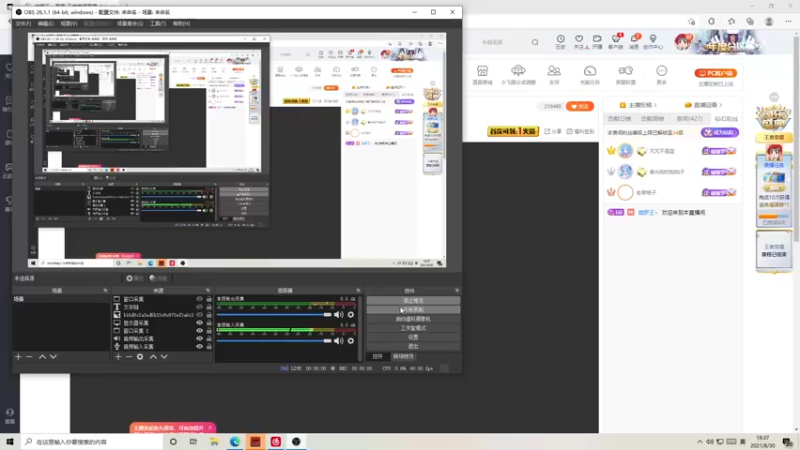Click the Exit (退出) button in the Controls panel
The image size is (800, 450).
413,346
